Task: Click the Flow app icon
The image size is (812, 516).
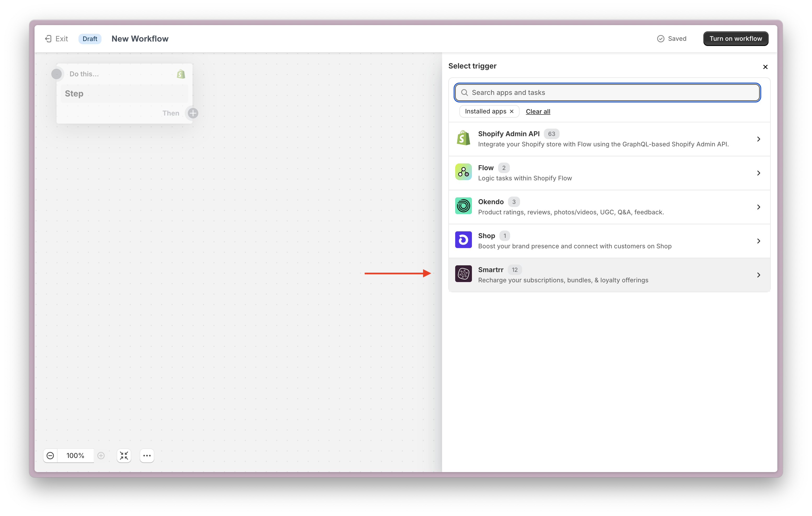Action: pyautogui.click(x=463, y=172)
